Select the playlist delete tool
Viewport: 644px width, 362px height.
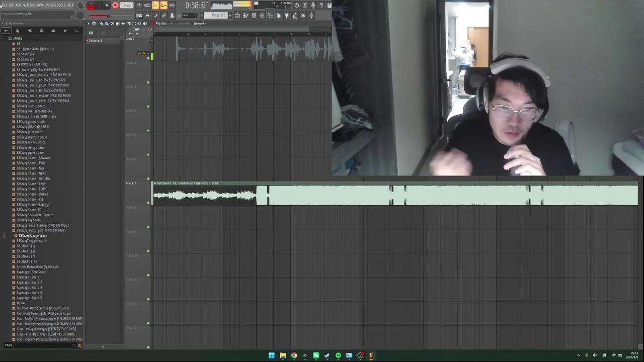pos(112,23)
